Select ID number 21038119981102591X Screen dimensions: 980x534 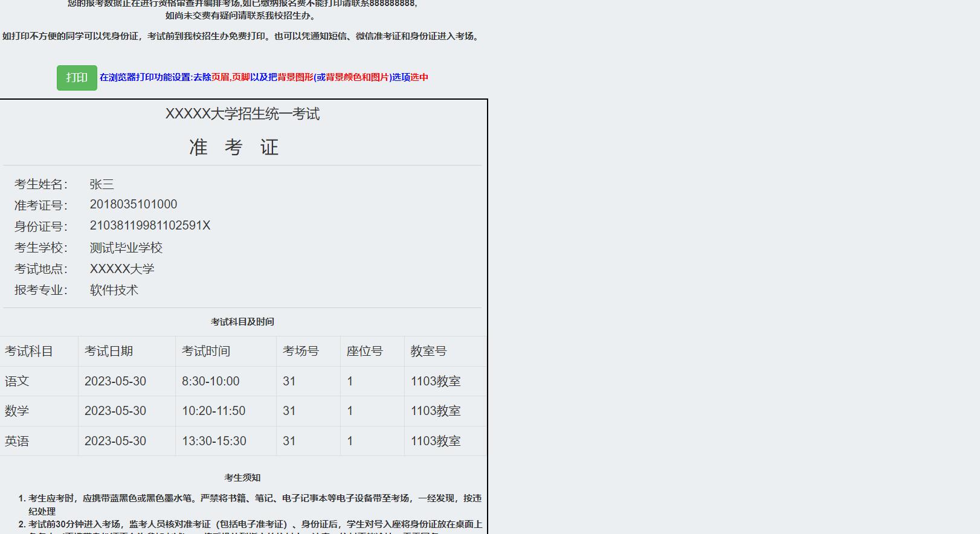click(x=150, y=226)
